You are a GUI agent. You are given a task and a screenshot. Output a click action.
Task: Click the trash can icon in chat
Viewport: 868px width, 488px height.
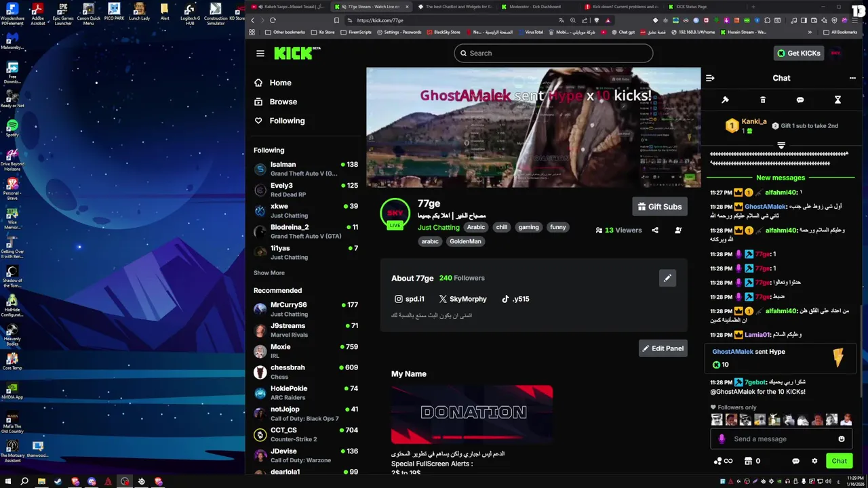(x=763, y=100)
